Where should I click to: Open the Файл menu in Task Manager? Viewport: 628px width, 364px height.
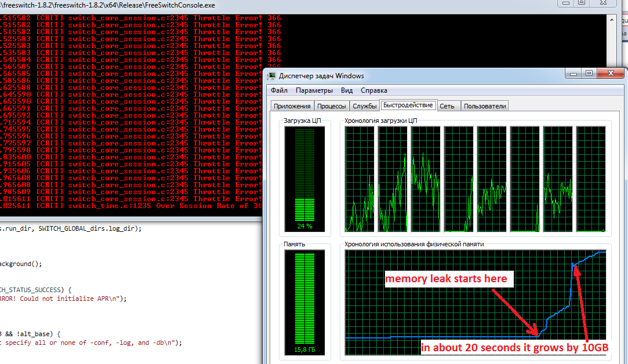[279, 90]
